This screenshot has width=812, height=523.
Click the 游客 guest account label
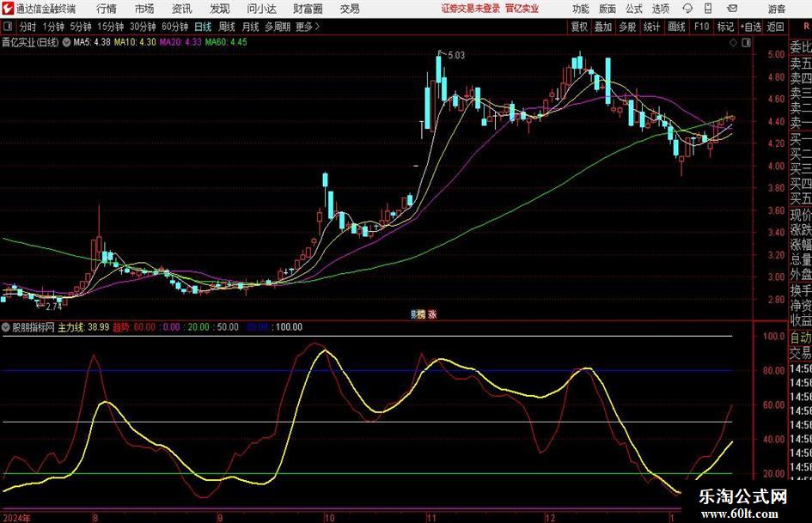click(x=776, y=9)
